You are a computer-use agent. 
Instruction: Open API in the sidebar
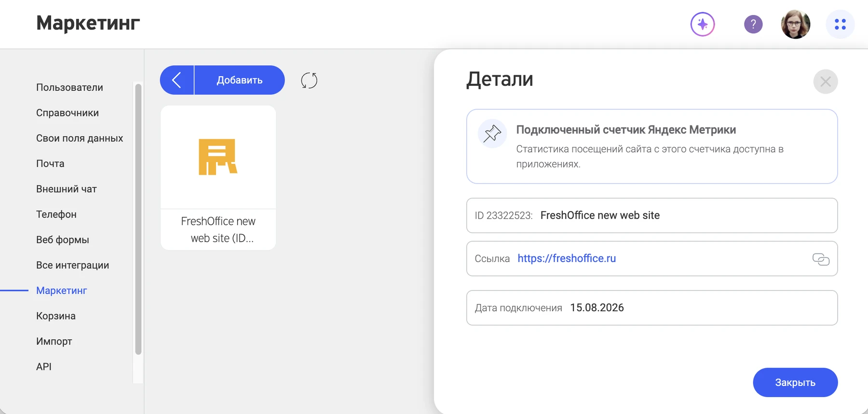(44, 367)
